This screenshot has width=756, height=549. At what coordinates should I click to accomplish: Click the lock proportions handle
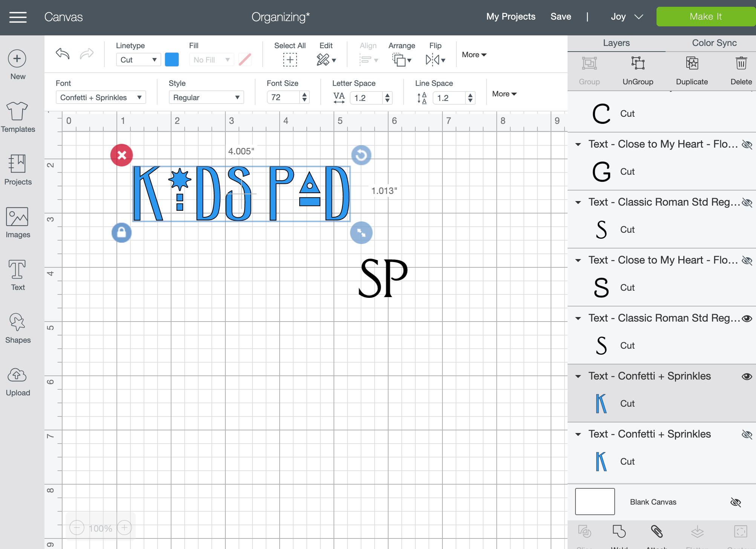coord(121,232)
